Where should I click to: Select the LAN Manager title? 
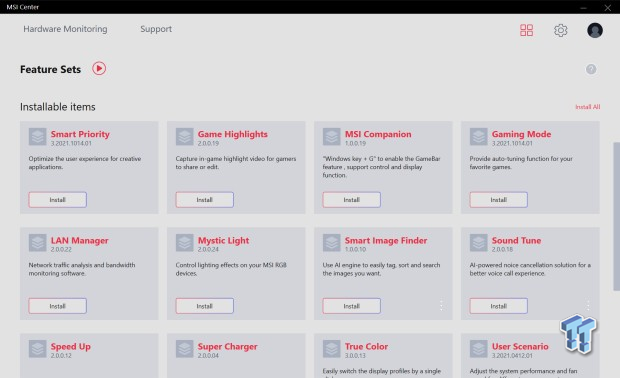click(79, 240)
